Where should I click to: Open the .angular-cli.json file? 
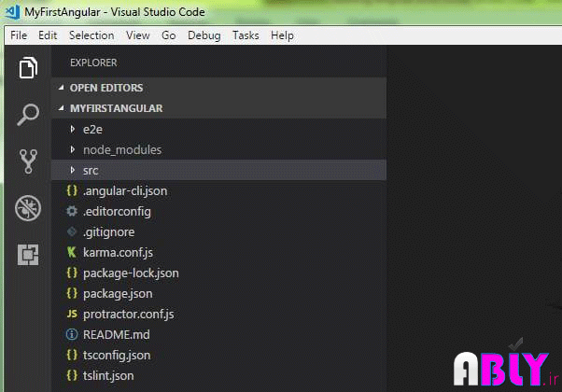tap(125, 191)
